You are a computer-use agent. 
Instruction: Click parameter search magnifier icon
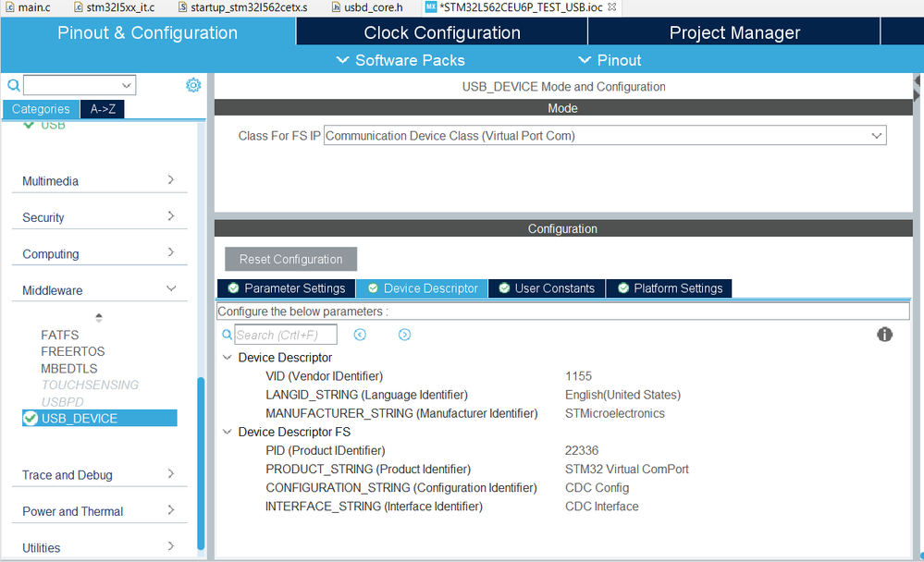pos(227,335)
